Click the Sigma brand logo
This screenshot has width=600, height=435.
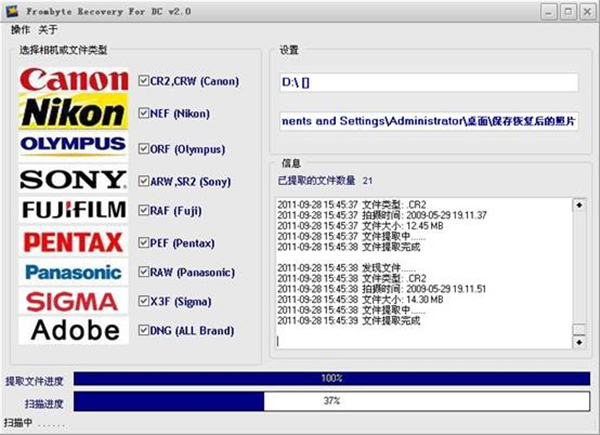(x=74, y=301)
